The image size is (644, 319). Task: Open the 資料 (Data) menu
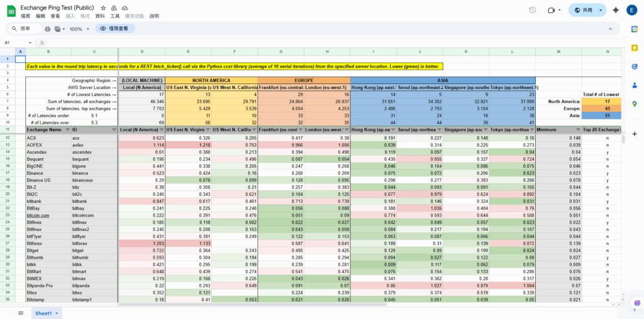pos(100,16)
